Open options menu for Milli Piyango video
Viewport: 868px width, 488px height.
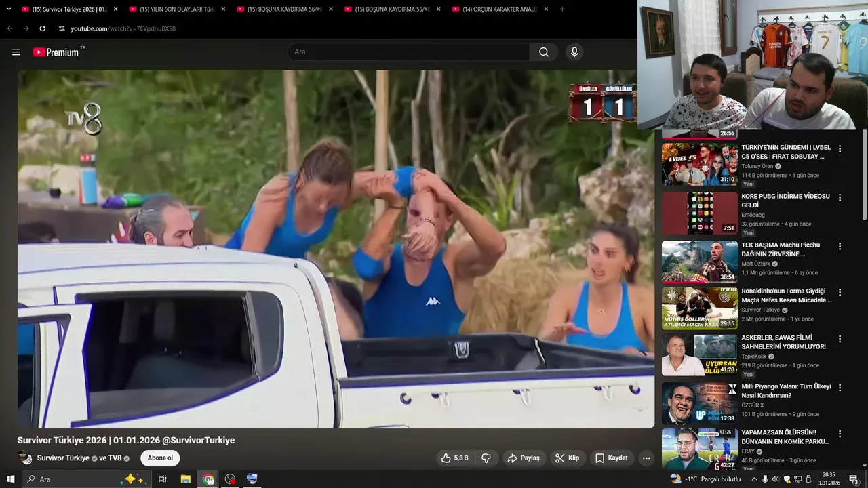click(x=840, y=387)
